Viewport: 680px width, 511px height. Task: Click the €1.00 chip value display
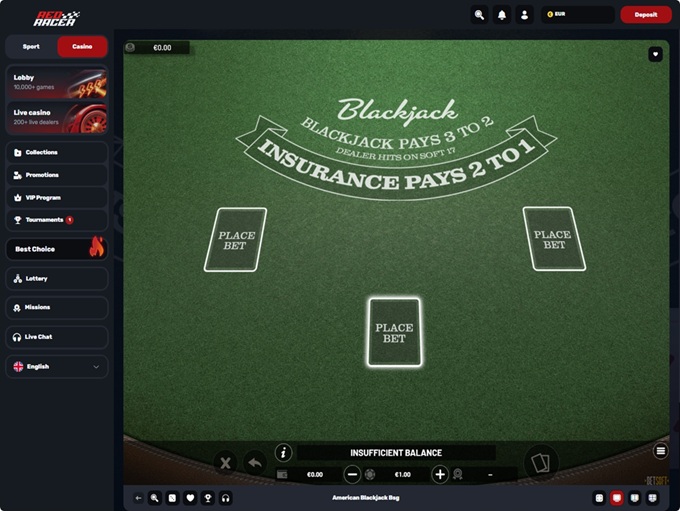[x=402, y=475]
